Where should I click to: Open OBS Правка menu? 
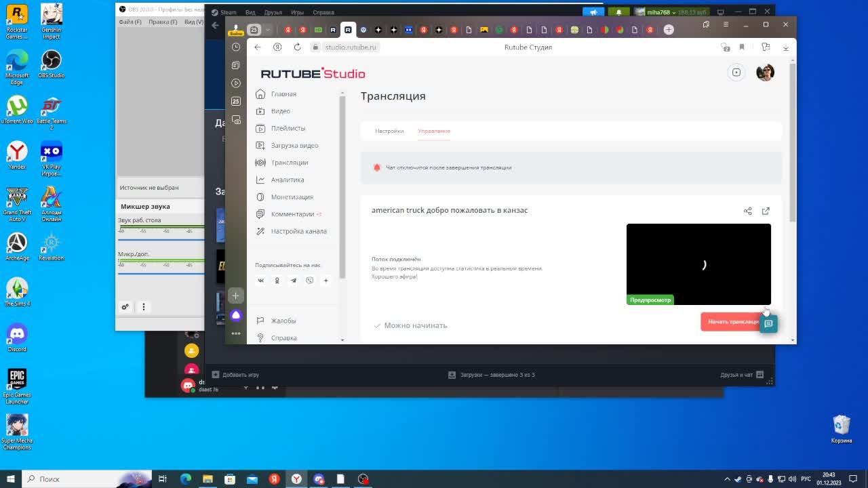tap(163, 22)
